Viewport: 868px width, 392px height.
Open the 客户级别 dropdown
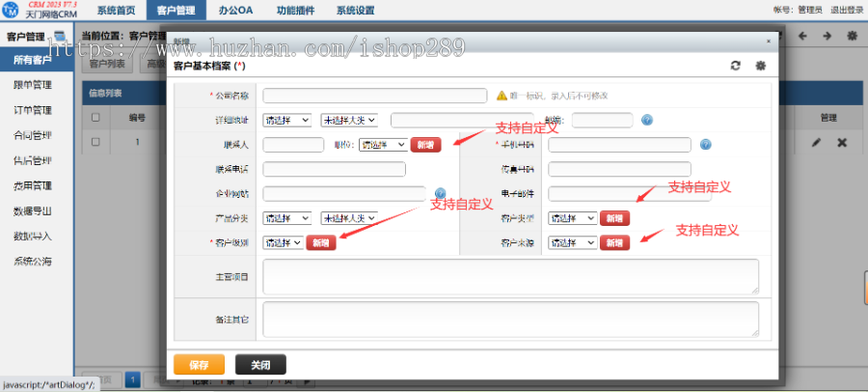point(284,243)
